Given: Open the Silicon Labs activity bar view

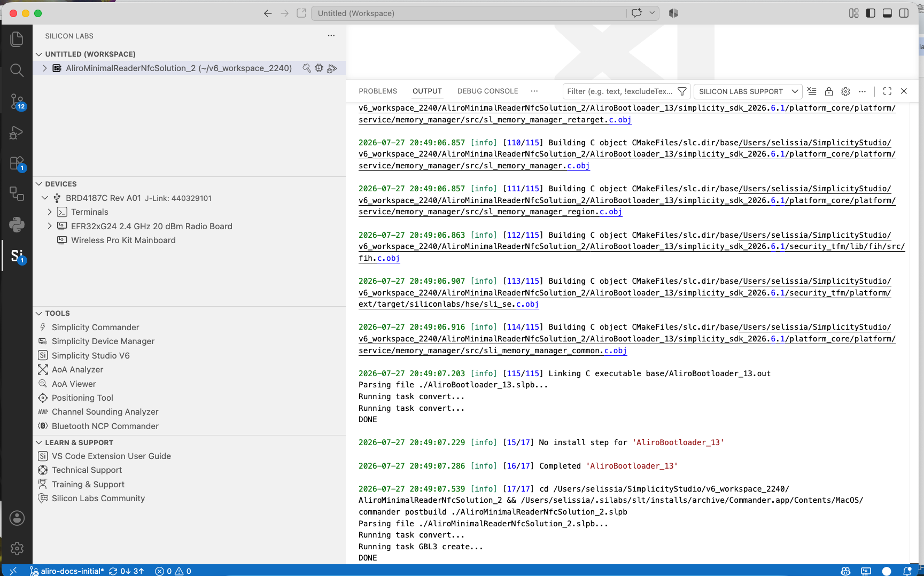Looking at the screenshot, I should tap(17, 256).
